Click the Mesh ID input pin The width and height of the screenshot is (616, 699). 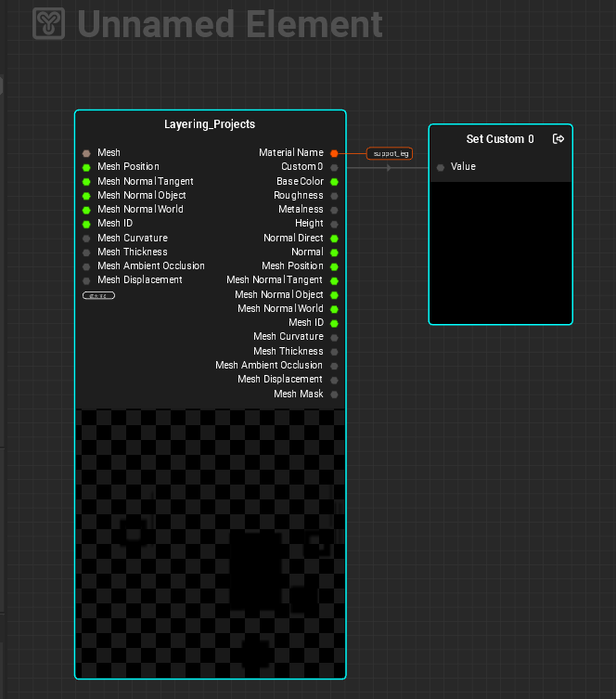pos(86,224)
